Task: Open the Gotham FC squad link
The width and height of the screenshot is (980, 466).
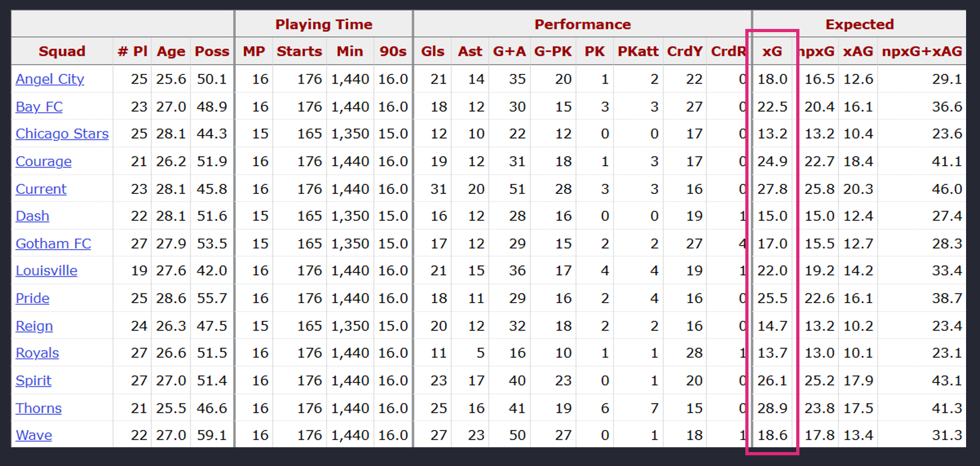Action: [x=53, y=244]
